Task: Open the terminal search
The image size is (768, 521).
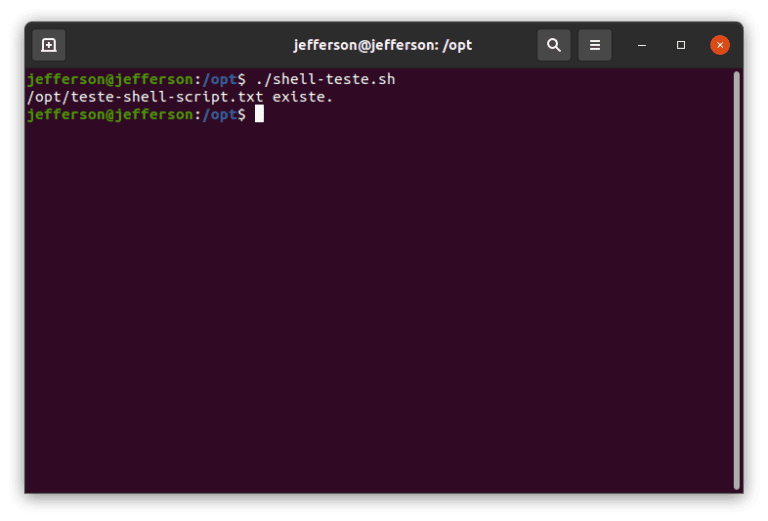Action: [553, 45]
